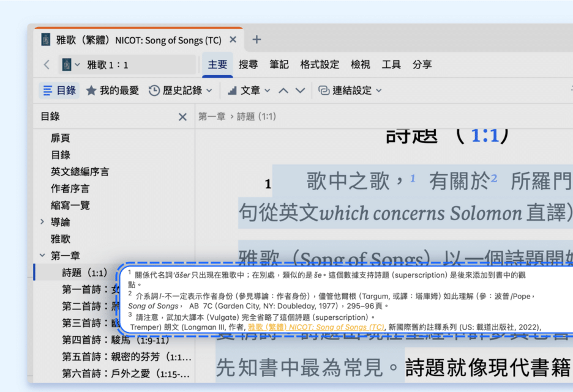Toggle the 目錄 contents panel button

(59, 90)
